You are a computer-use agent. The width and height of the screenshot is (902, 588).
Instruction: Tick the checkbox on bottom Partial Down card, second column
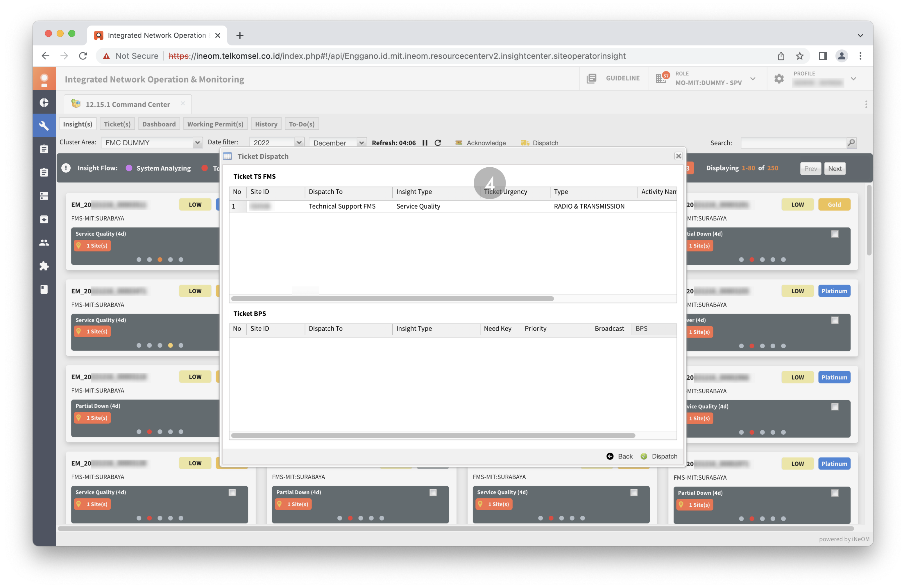point(433,492)
